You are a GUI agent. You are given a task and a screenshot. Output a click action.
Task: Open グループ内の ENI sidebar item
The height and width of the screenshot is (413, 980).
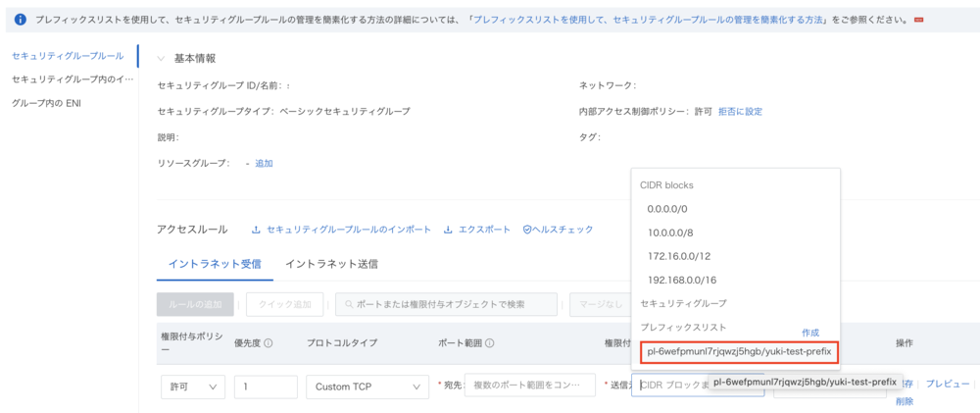pyautogui.click(x=46, y=103)
